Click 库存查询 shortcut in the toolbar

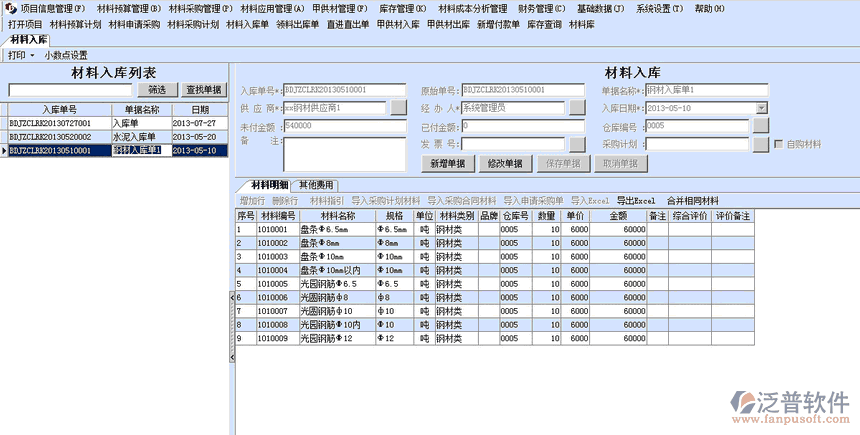[x=544, y=24]
